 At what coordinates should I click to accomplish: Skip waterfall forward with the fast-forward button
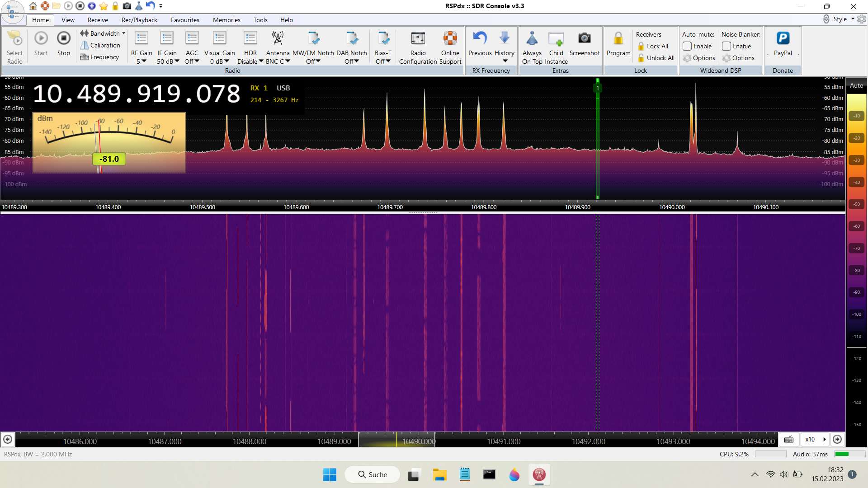click(837, 439)
